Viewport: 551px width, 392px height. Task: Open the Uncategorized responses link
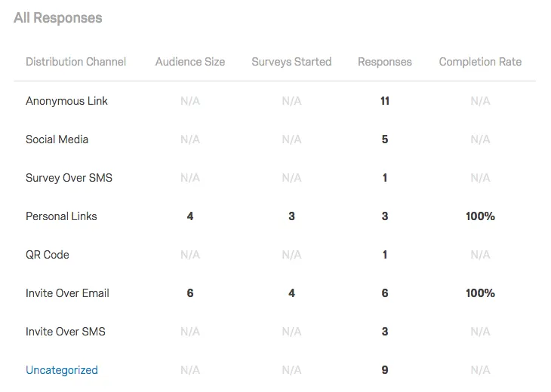point(62,370)
